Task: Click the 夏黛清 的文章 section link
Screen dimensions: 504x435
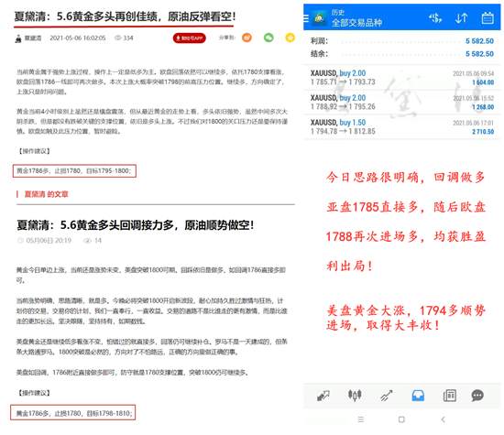Action: click(x=47, y=194)
